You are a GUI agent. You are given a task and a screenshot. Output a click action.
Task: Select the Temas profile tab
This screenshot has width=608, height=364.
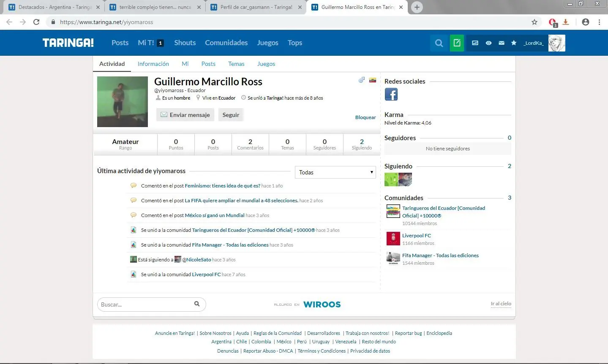click(x=236, y=64)
